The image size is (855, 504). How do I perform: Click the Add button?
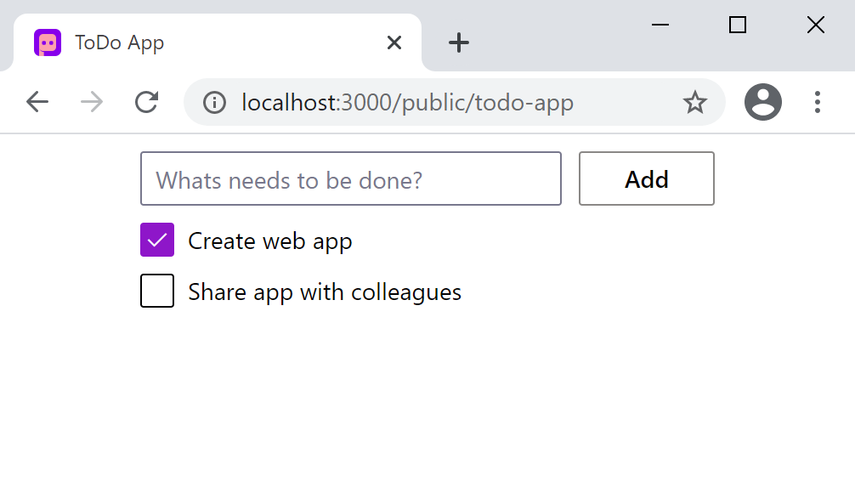point(646,179)
